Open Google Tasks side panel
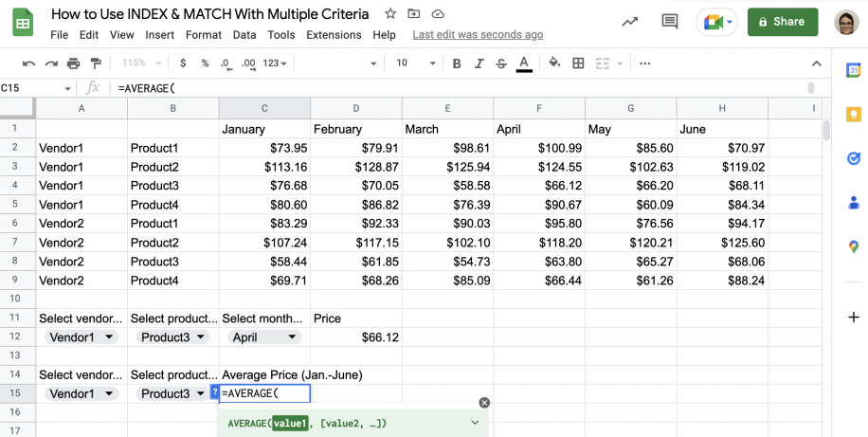The image size is (868, 437). pos(853,159)
